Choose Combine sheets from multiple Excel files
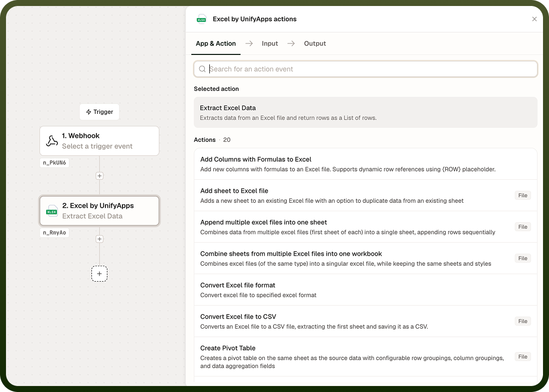549x392 pixels. (x=366, y=258)
